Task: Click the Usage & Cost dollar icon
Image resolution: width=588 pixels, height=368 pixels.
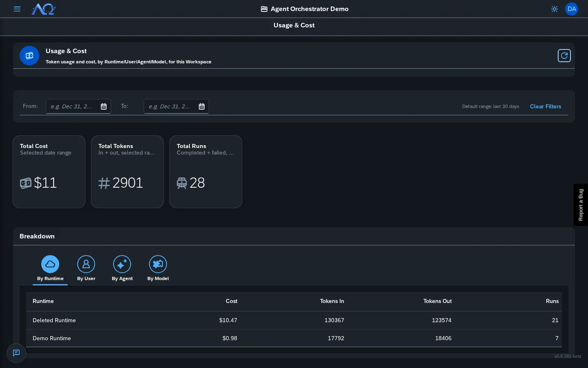Action: pyautogui.click(x=29, y=56)
